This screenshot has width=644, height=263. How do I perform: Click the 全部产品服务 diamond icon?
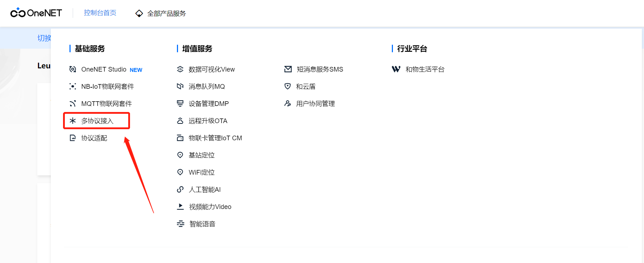pos(139,14)
